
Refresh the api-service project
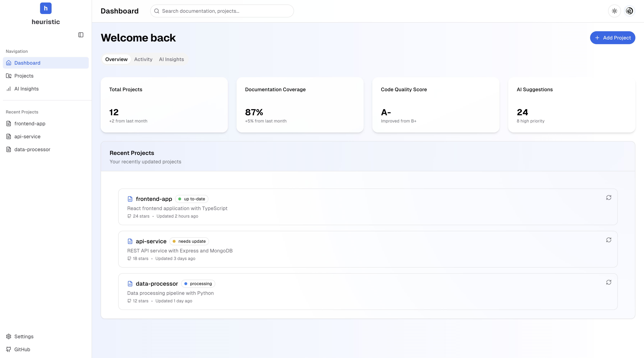(608, 240)
